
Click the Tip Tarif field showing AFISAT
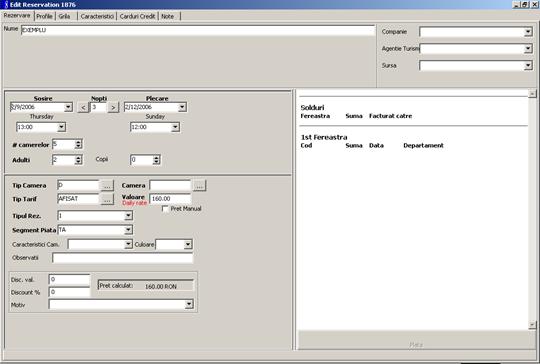coord(78,199)
